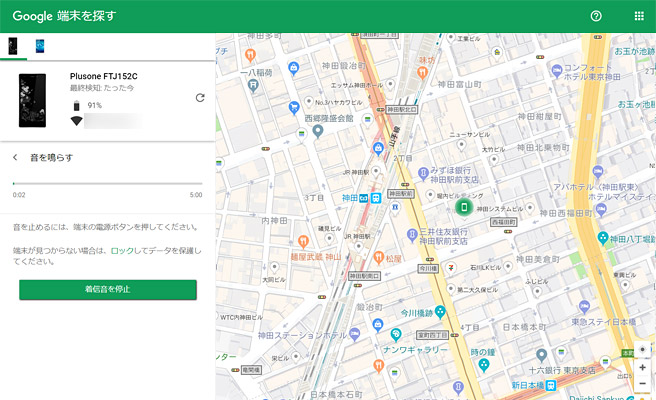Viewport: 656px width, 400px height.
Task: Click the 5:00 total duration label
Action: point(196,195)
